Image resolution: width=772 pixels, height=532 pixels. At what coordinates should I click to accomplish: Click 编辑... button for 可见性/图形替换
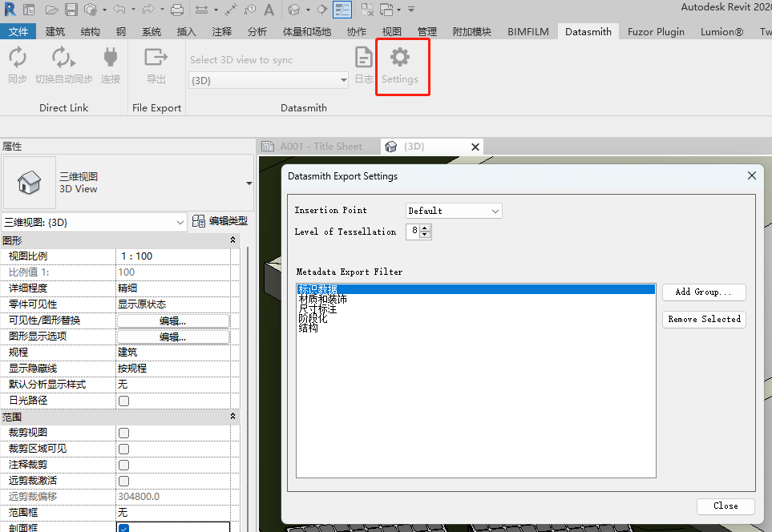(x=173, y=320)
